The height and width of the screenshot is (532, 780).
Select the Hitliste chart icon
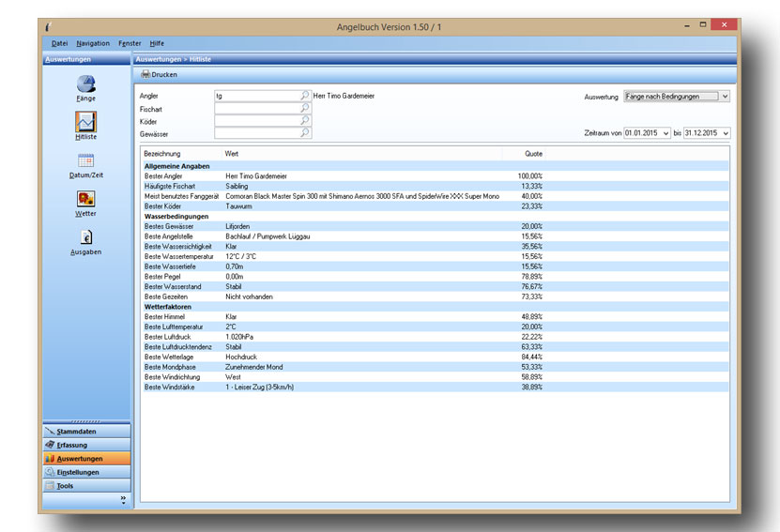(x=85, y=123)
